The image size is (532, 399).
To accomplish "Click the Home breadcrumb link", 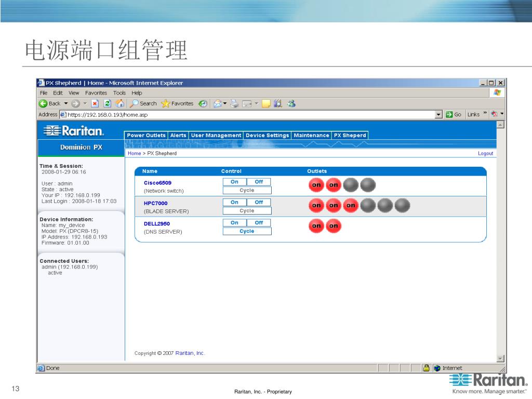I will (x=135, y=153).
